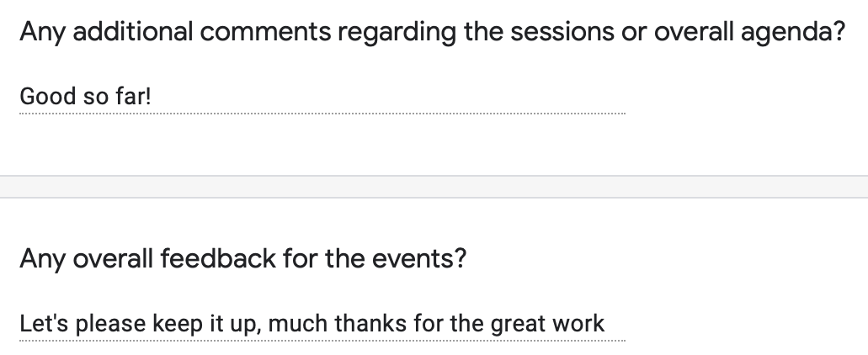The width and height of the screenshot is (868, 355).
Task: Click the word 'sessions' in the first question
Action: (x=562, y=31)
